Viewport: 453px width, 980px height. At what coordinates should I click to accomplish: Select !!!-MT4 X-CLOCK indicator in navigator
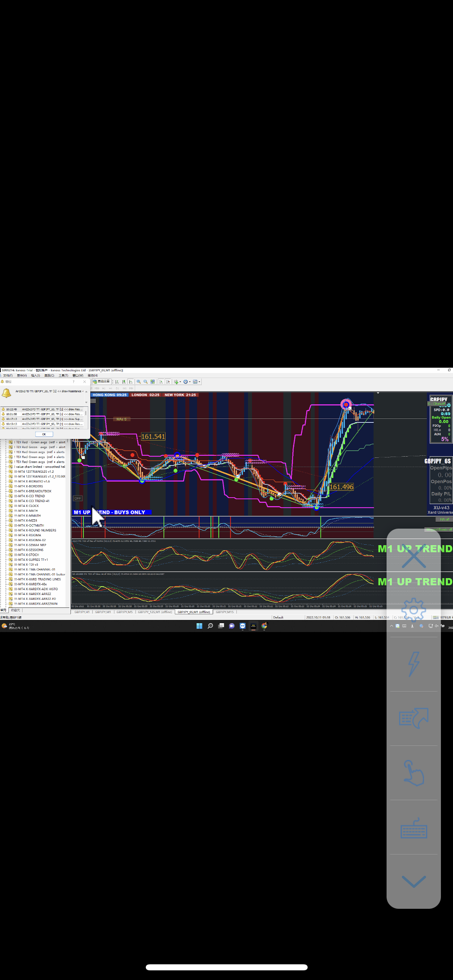pos(27,506)
